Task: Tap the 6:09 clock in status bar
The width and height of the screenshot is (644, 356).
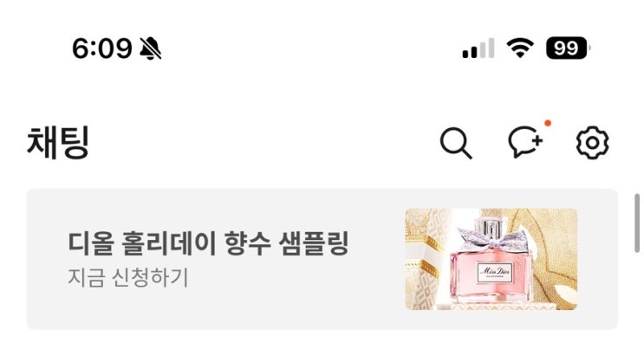Action: point(102,49)
